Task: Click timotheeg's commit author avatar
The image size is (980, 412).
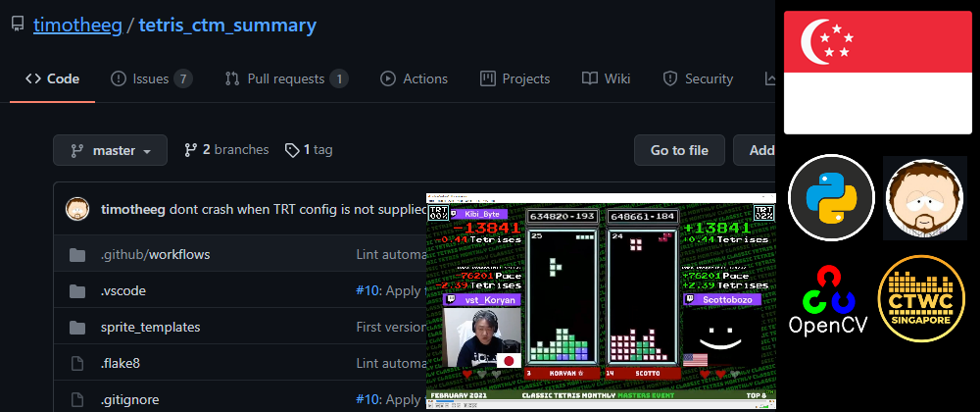Action: [x=77, y=209]
